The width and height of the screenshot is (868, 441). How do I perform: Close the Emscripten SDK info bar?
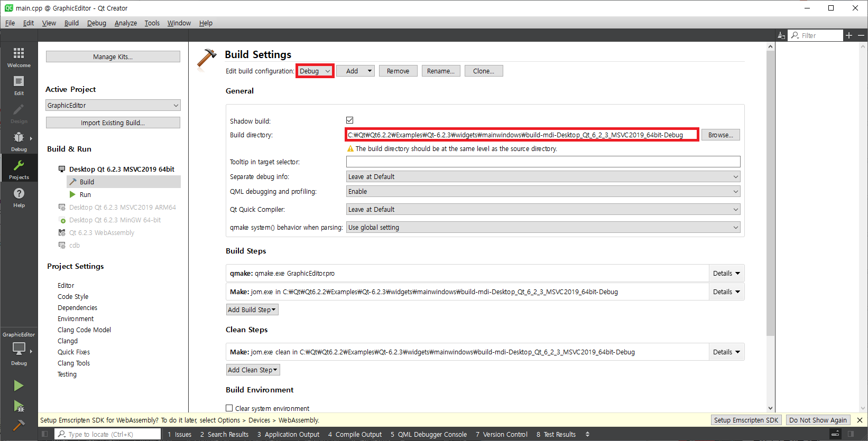(x=860, y=420)
